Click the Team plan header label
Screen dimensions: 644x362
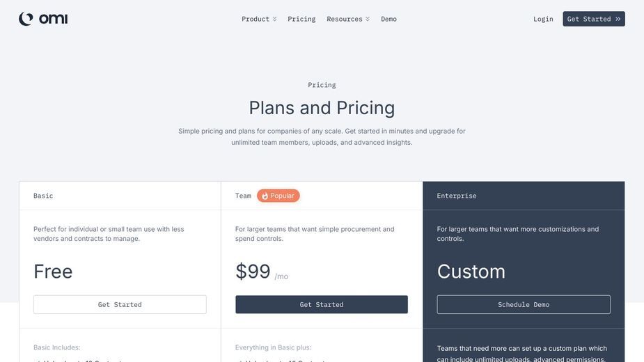tap(243, 196)
